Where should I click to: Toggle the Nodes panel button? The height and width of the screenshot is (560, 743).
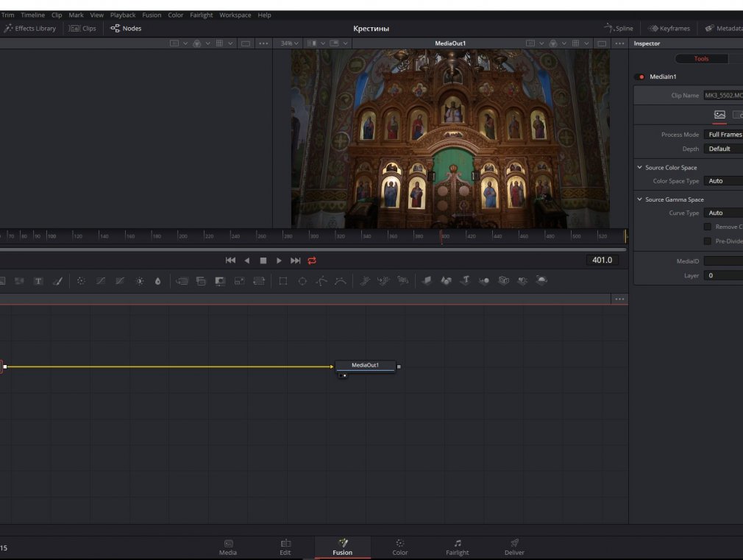coord(126,29)
